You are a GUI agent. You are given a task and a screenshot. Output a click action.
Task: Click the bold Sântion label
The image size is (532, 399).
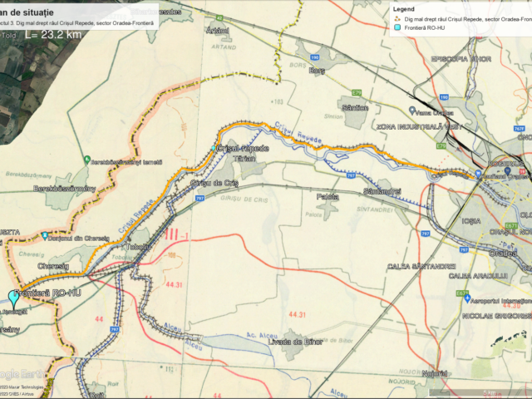tap(355, 108)
